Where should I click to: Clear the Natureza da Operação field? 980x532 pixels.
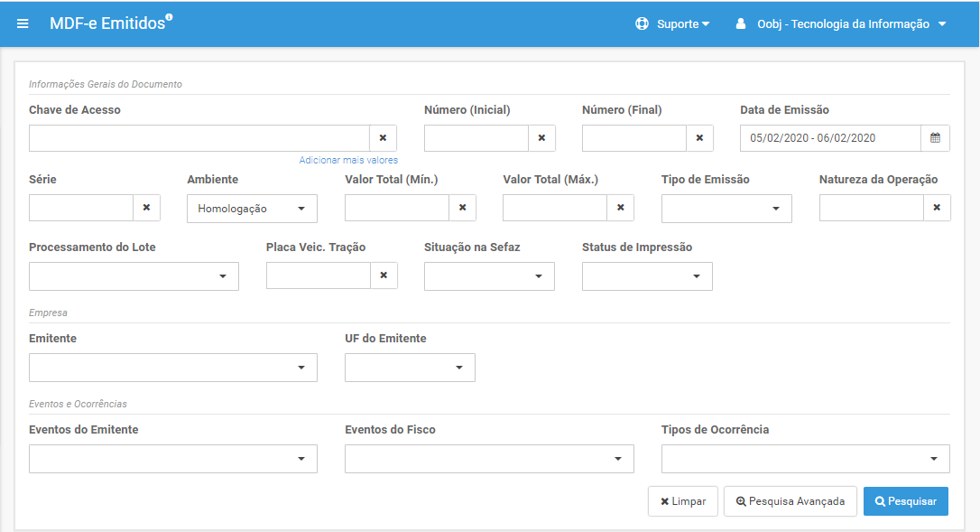[x=937, y=207]
